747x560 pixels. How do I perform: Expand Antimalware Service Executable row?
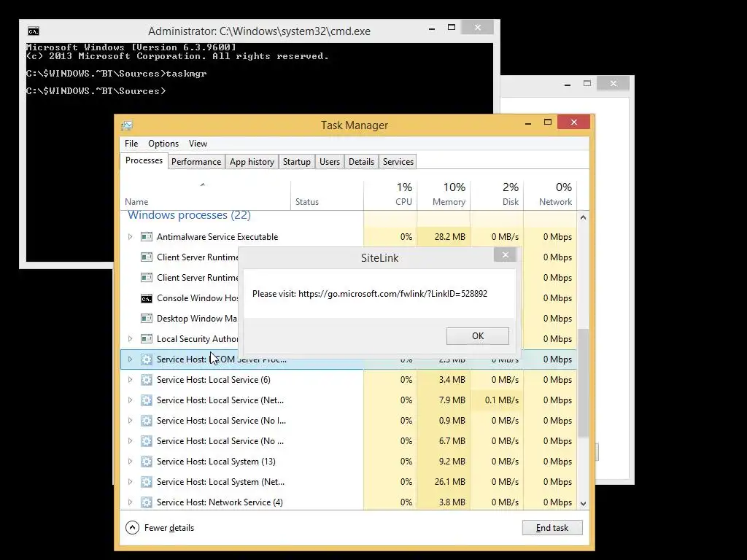click(x=130, y=237)
